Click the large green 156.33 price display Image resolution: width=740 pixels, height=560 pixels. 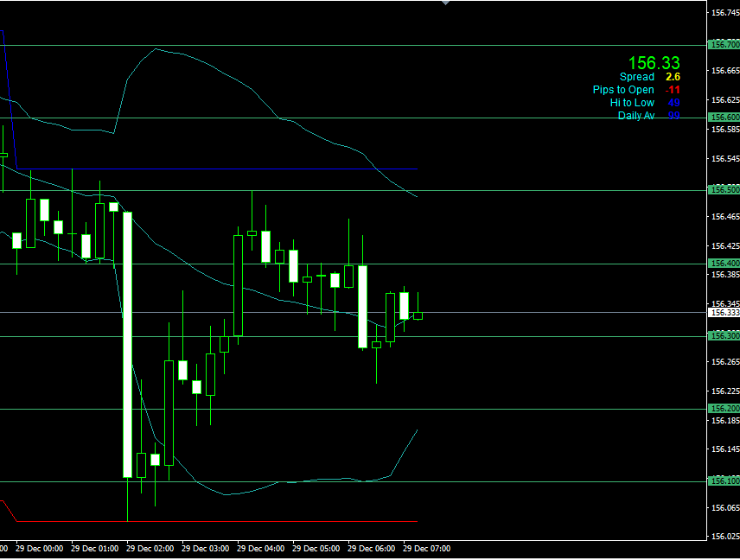(x=654, y=63)
